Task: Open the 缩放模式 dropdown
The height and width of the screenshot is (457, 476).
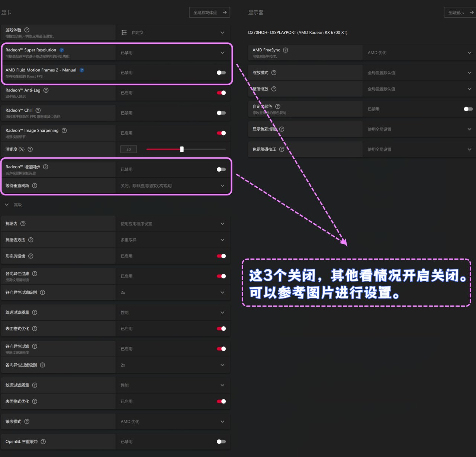Action: 419,73
